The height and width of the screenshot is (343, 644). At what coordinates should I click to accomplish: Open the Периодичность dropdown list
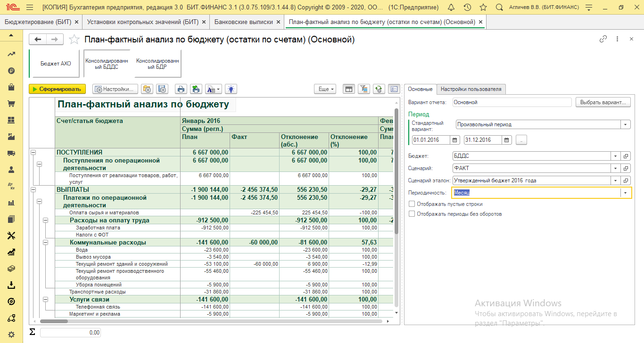click(x=626, y=193)
